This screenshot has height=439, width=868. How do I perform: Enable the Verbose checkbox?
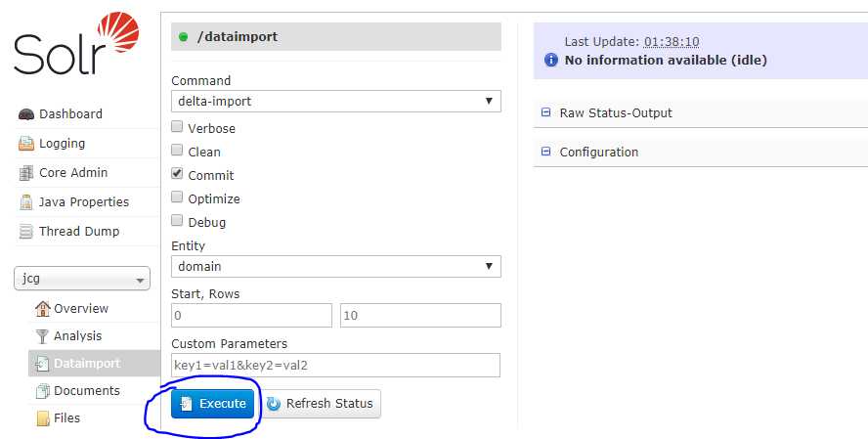click(177, 127)
